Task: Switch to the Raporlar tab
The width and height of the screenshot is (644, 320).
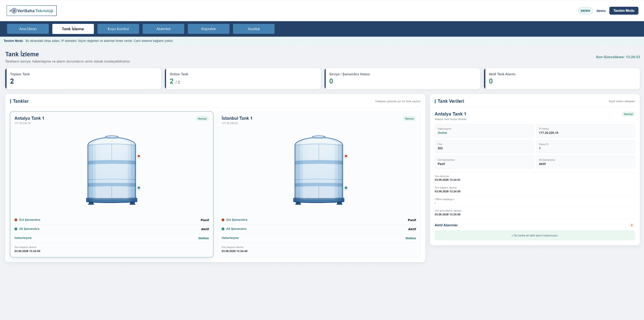Action: click(208, 29)
